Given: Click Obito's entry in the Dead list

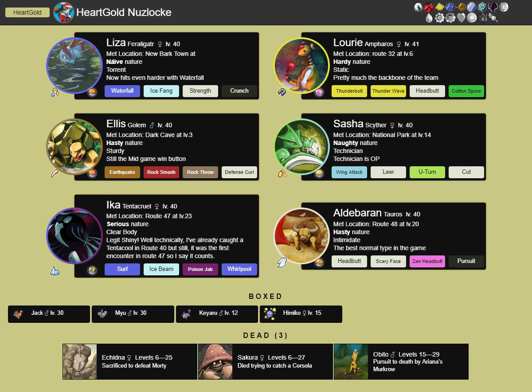Looking at the screenshot, I should click(401, 361).
